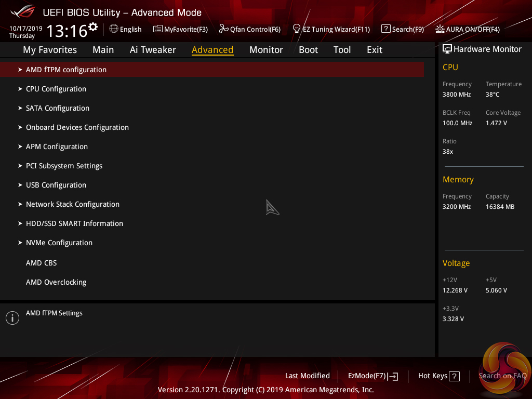Expand HDD/SSD SMART Information arrow
Viewport: 532px width, 399px height.
pyautogui.click(x=20, y=223)
